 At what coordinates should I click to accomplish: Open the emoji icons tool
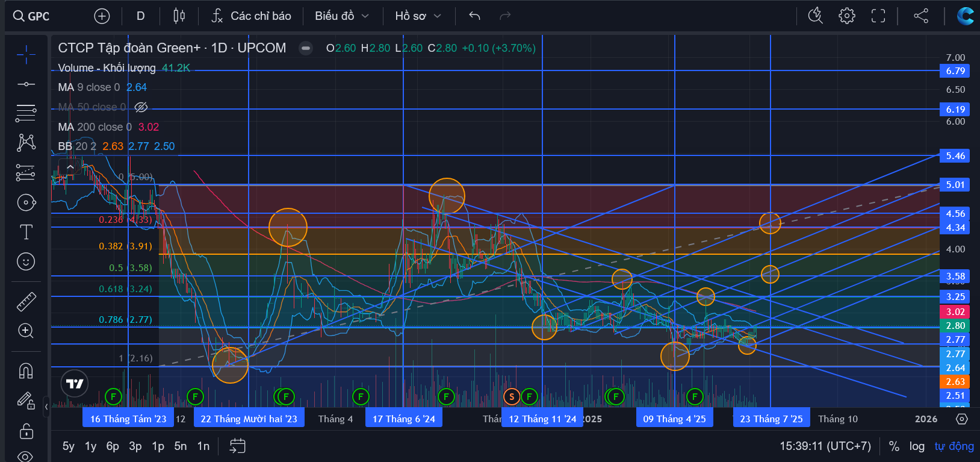pyautogui.click(x=26, y=261)
